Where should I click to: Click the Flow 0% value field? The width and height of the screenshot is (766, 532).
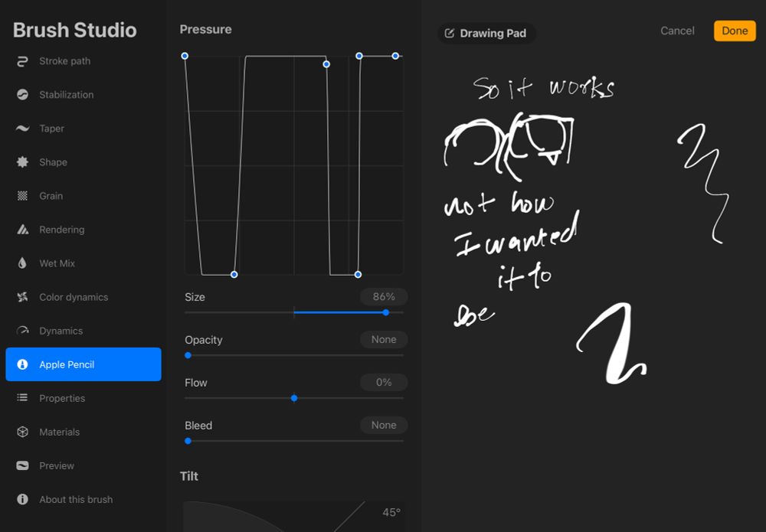pos(384,382)
